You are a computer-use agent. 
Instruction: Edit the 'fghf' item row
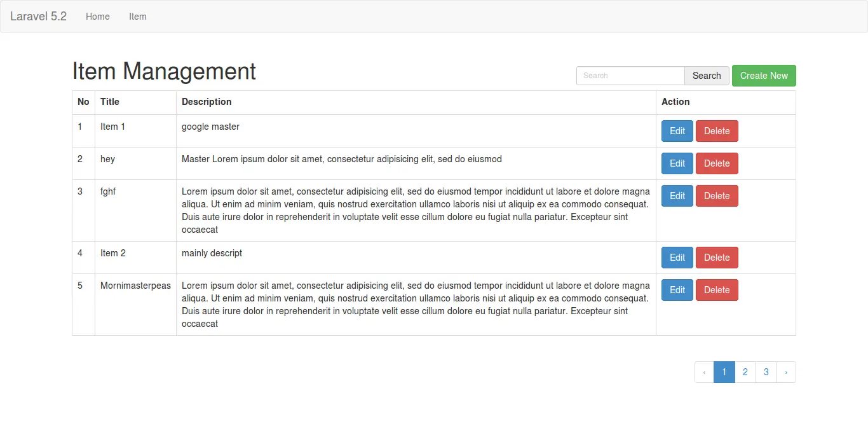[677, 196]
